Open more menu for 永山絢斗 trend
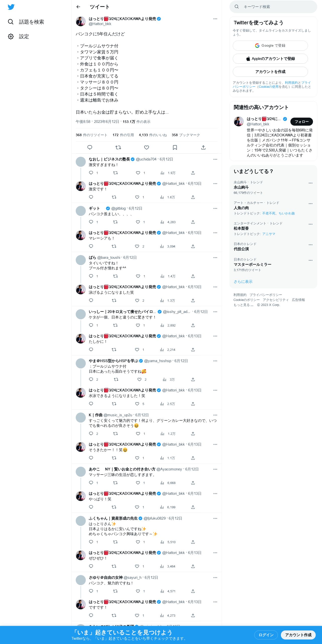322x644 pixels. (x=310, y=183)
